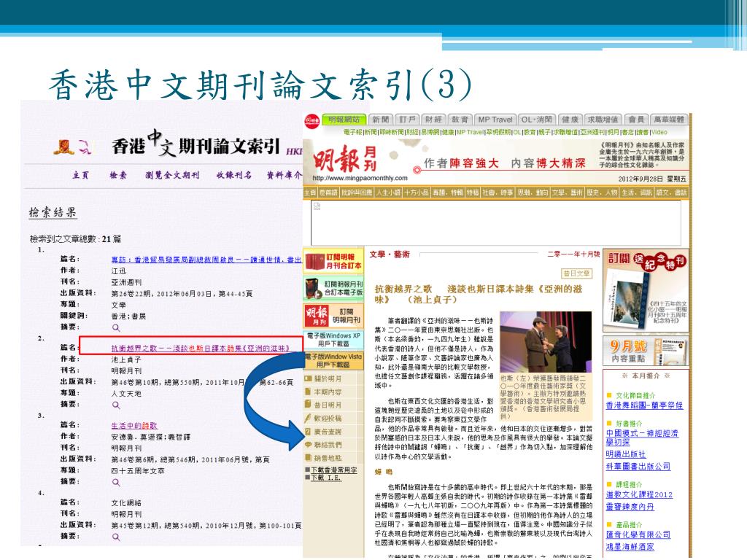Open 文學．藝術 in the gold navigation bar
This screenshot has height=560, width=747.
[567, 192]
